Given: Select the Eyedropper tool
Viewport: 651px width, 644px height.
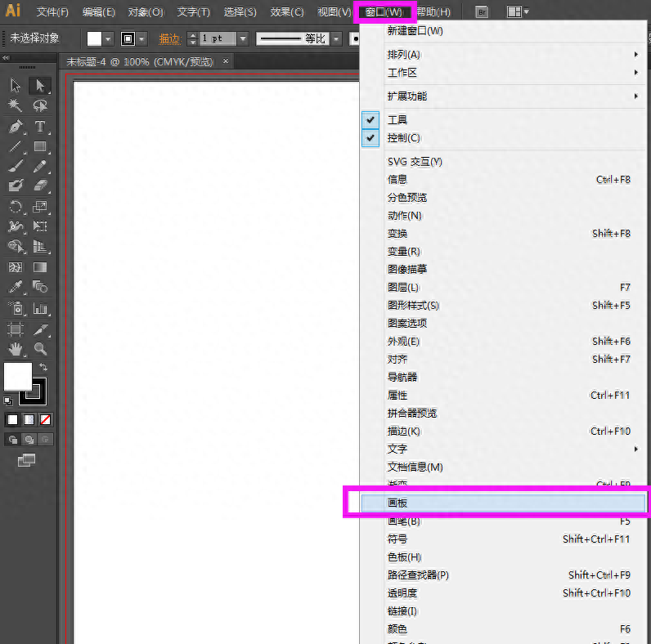Looking at the screenshot, I should (16, 287).
